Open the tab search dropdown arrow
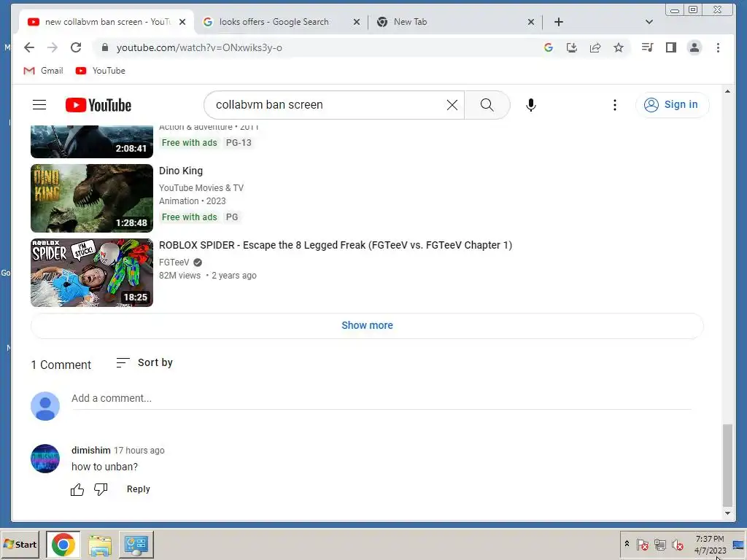 [x=649, y=22]
